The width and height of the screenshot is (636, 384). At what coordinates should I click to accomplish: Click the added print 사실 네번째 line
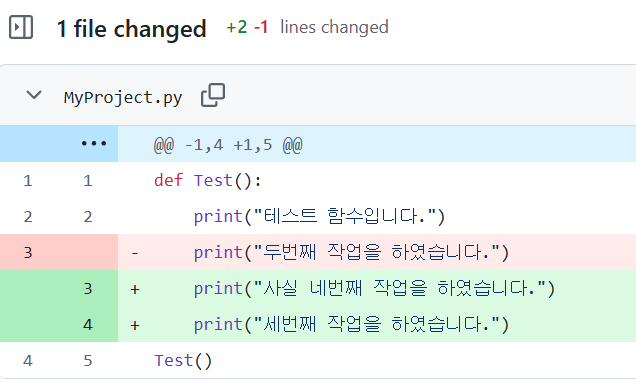coord(374,288)
